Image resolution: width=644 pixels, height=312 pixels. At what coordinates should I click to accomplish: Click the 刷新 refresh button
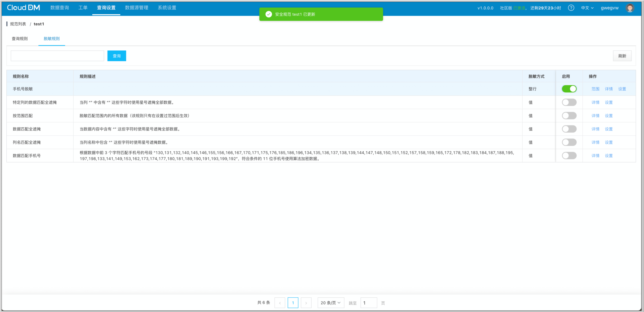click(622, 56)
